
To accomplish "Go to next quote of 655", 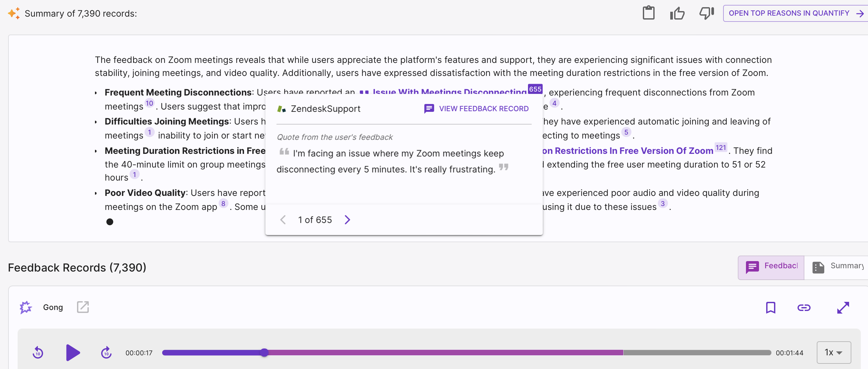I will point(348,220).
